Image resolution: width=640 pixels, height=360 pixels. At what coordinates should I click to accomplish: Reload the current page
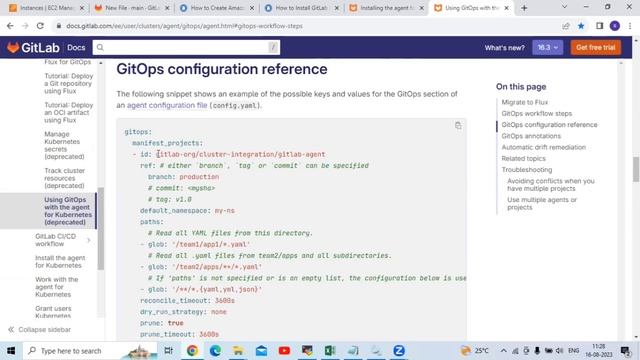coord(40,26)
